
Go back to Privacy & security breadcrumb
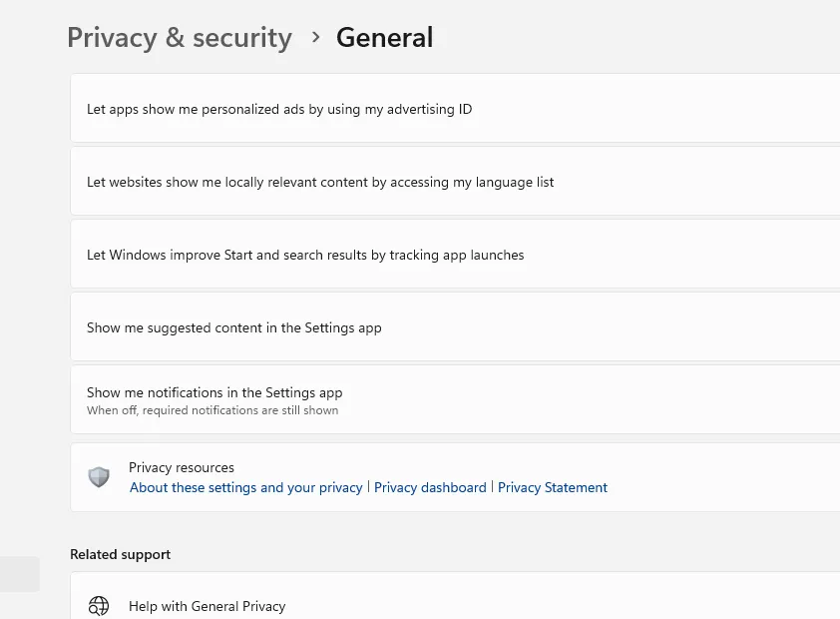tap(180, 38)
